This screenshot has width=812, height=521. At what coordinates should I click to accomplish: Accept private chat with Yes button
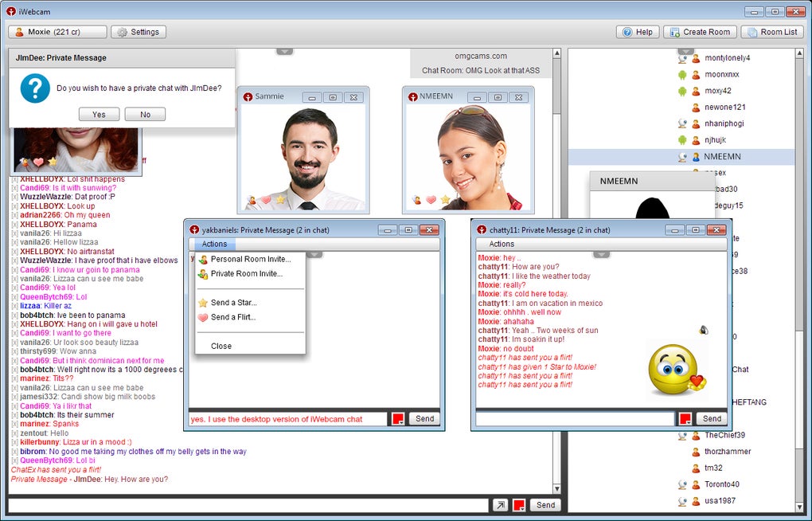click(99, 115)
